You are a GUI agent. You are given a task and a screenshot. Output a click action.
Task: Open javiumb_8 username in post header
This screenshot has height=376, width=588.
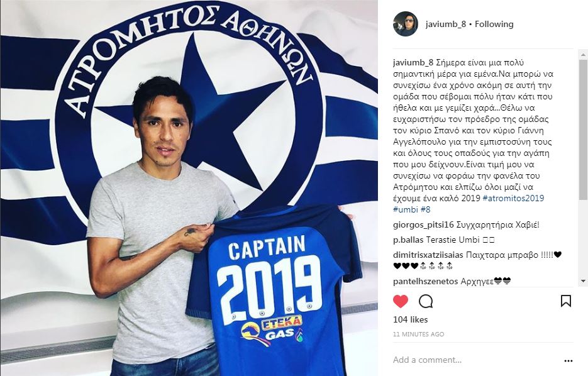tap(445, 24)
